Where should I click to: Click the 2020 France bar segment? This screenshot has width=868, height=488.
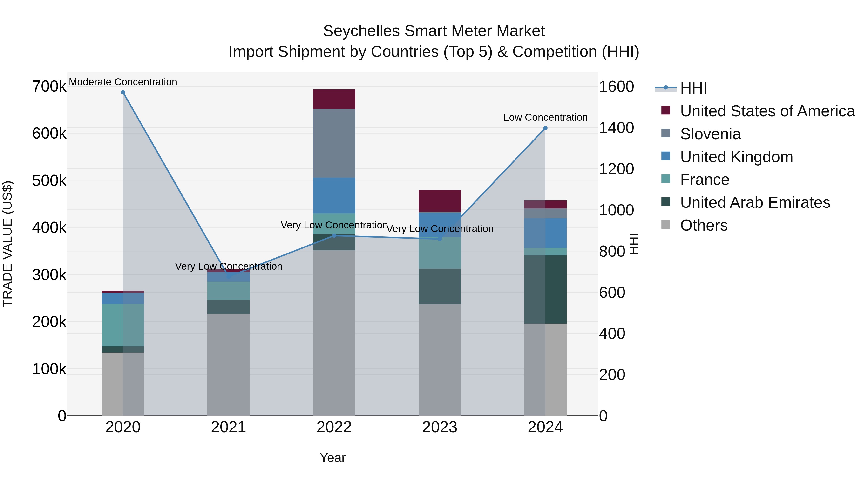pyautogui.click(x=123, y=325)
